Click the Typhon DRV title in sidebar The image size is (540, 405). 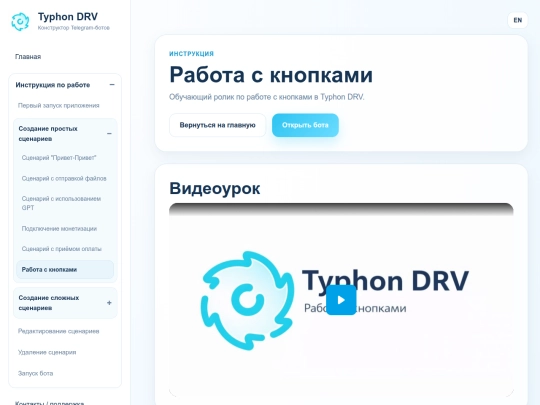tap(68, 17)
